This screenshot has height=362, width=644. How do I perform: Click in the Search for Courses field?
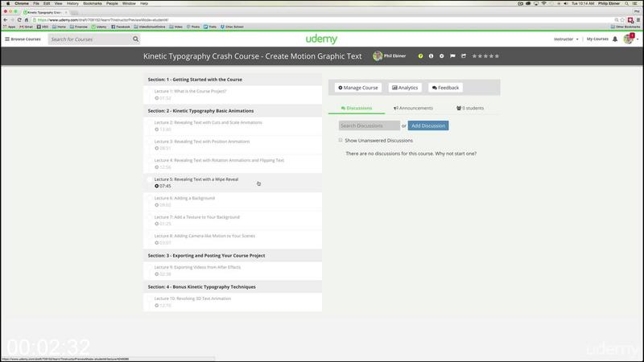[89, 39]
